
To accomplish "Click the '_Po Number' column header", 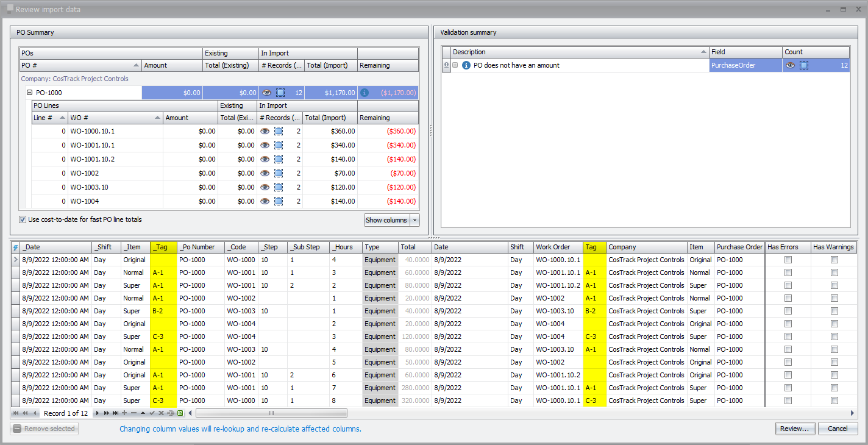I will pos(201,247).
